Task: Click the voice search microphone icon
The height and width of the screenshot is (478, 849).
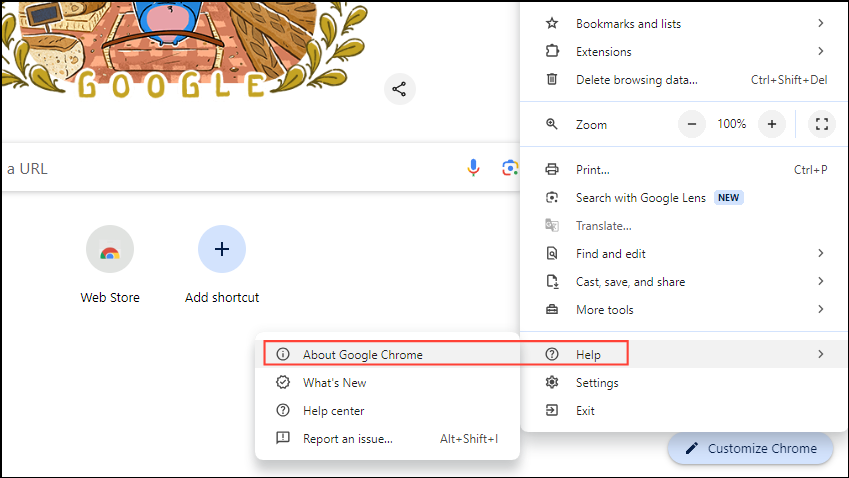Action: click(473, 168)
